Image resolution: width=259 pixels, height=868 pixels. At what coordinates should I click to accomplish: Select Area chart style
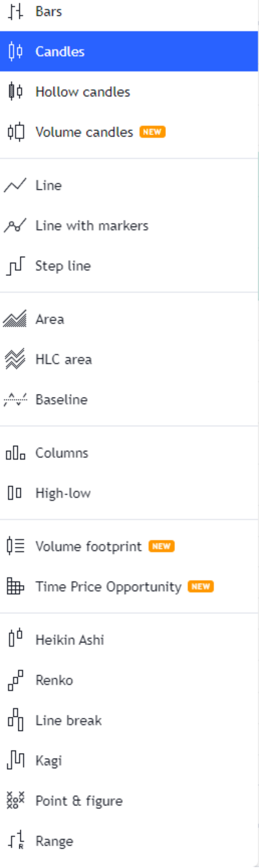click(50, 319)
